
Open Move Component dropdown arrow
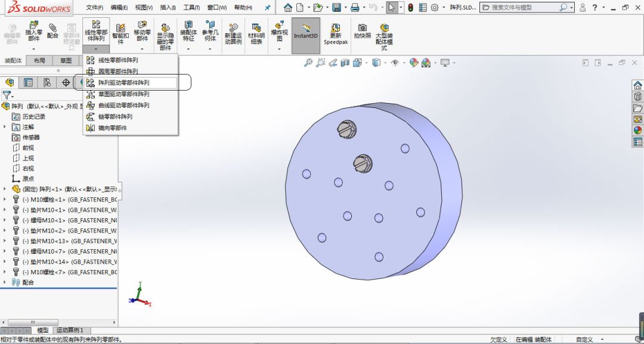[x=142, y=49]
